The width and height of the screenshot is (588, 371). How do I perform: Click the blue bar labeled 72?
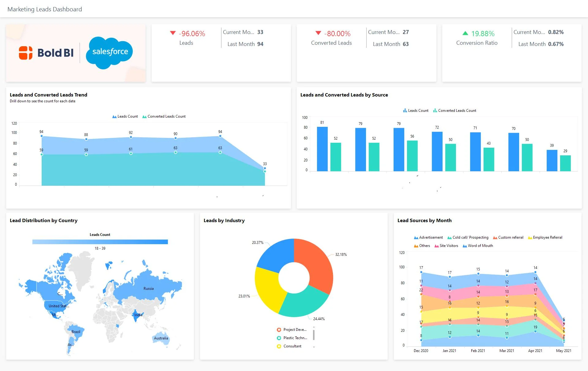coord(437,151)
